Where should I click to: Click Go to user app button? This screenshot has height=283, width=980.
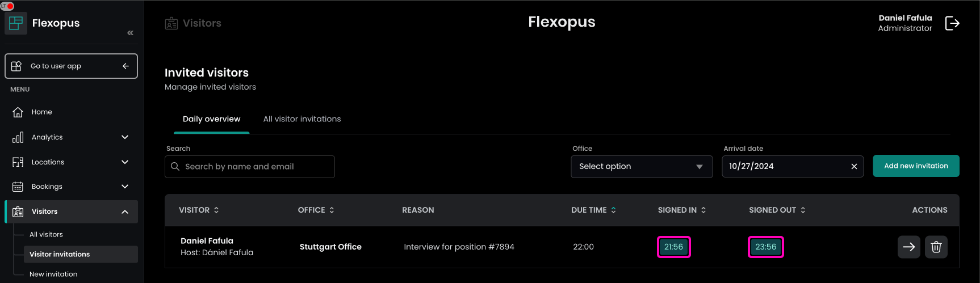click(x=71, y=66)
